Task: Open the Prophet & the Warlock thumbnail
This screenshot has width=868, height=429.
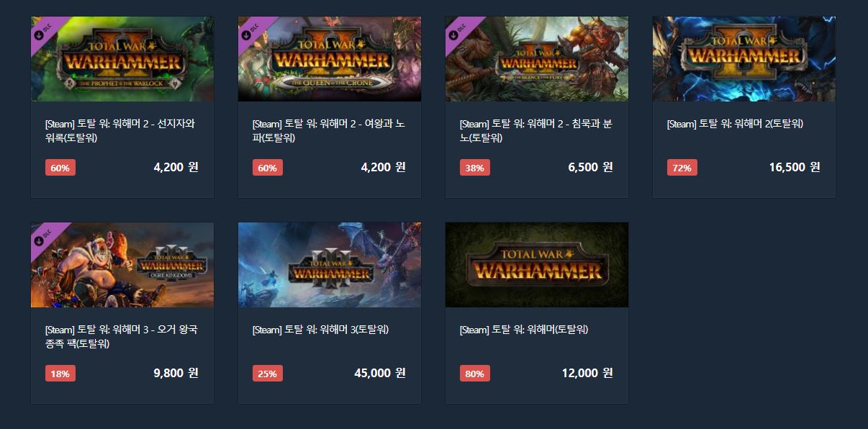Action: [122, 59]
